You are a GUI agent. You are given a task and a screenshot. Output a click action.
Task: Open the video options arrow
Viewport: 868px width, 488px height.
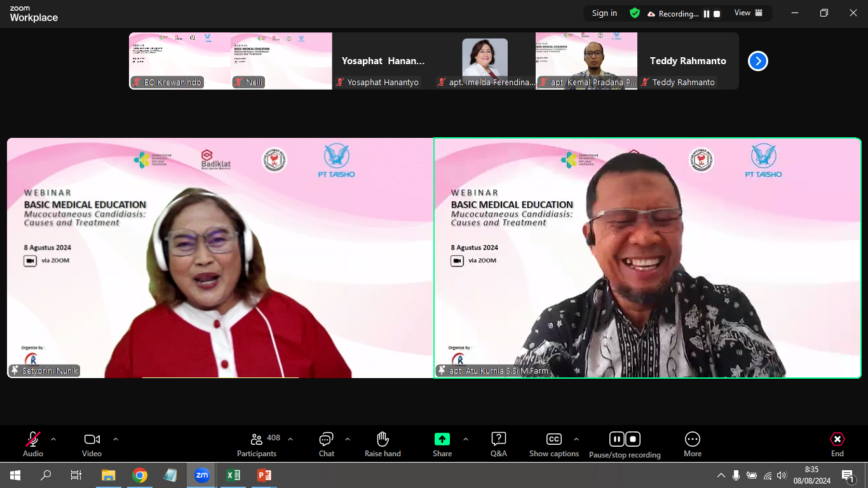pos(116,439)
